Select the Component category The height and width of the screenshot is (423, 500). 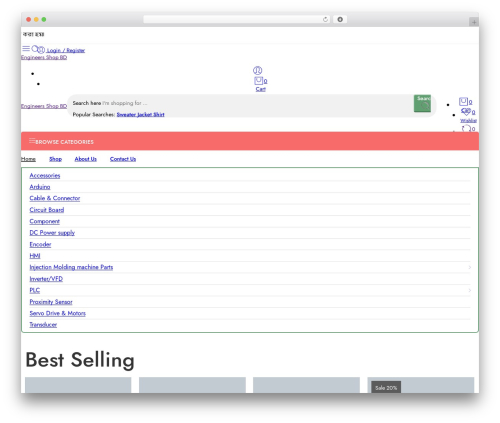[44, 221]
